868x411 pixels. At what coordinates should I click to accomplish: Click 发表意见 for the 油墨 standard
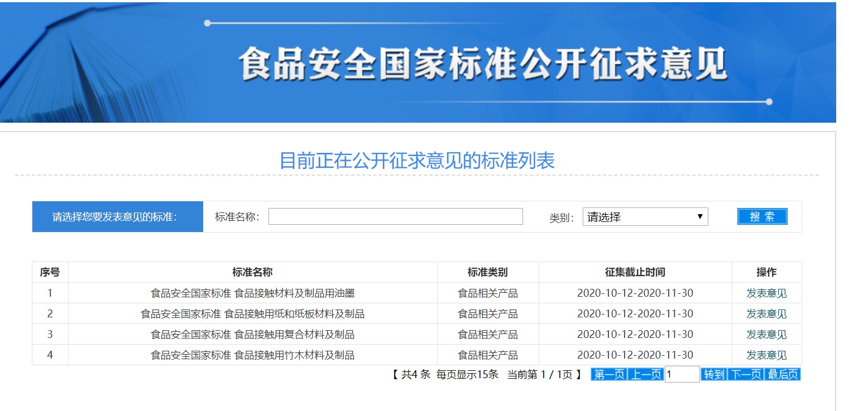[766, 293]
